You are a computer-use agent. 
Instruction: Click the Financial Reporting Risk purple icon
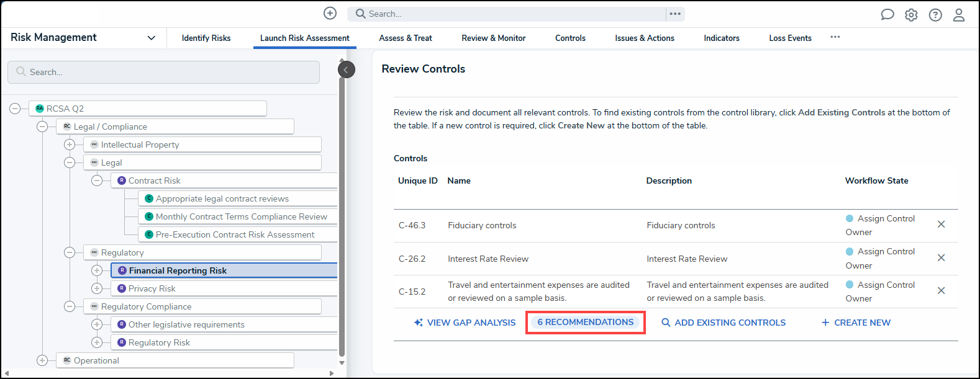click(122, 270)
